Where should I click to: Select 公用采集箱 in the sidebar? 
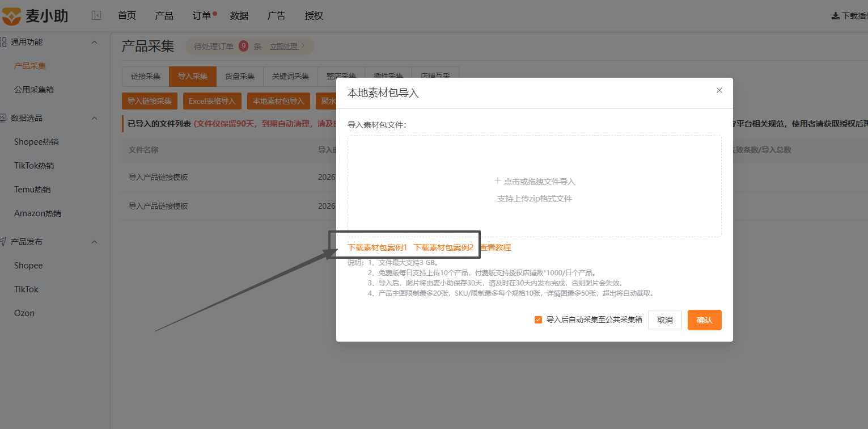34,90
